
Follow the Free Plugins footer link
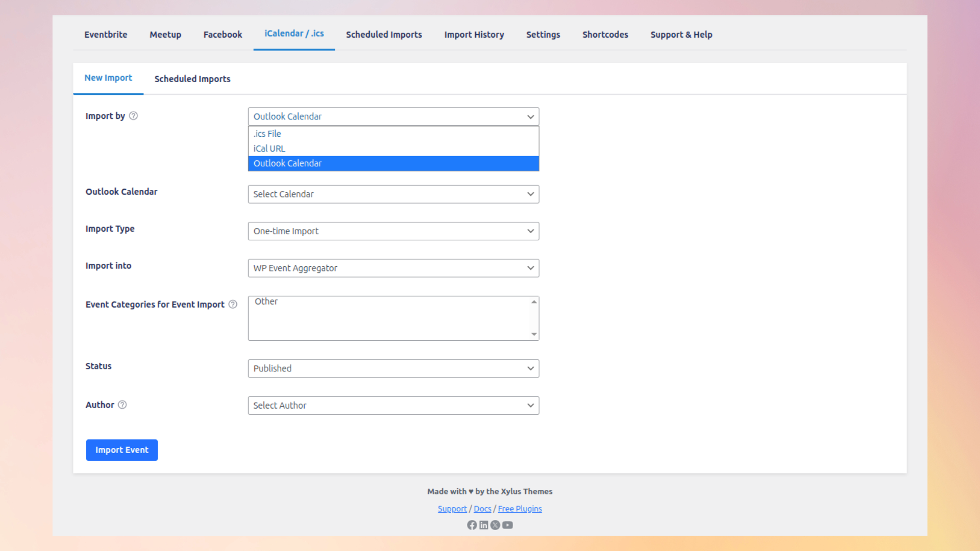[520, 509]
